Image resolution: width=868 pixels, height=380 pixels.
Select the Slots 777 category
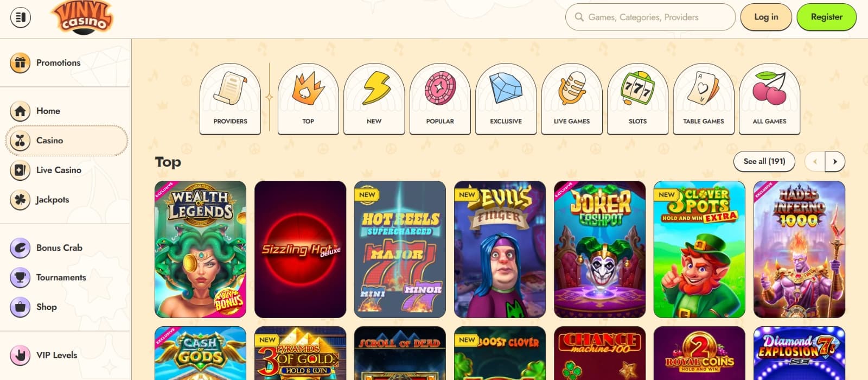pyautogui.click(x=638, y=99)
